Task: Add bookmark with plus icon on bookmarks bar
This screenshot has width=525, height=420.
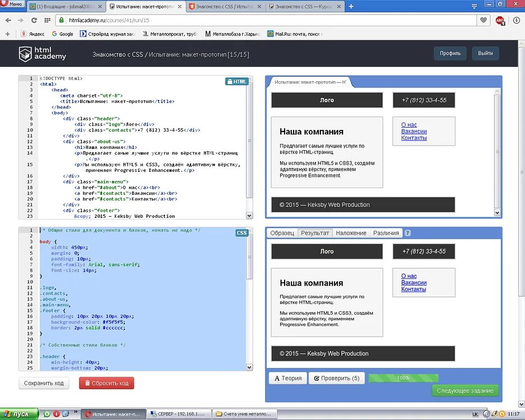Action: pos(8,34)
